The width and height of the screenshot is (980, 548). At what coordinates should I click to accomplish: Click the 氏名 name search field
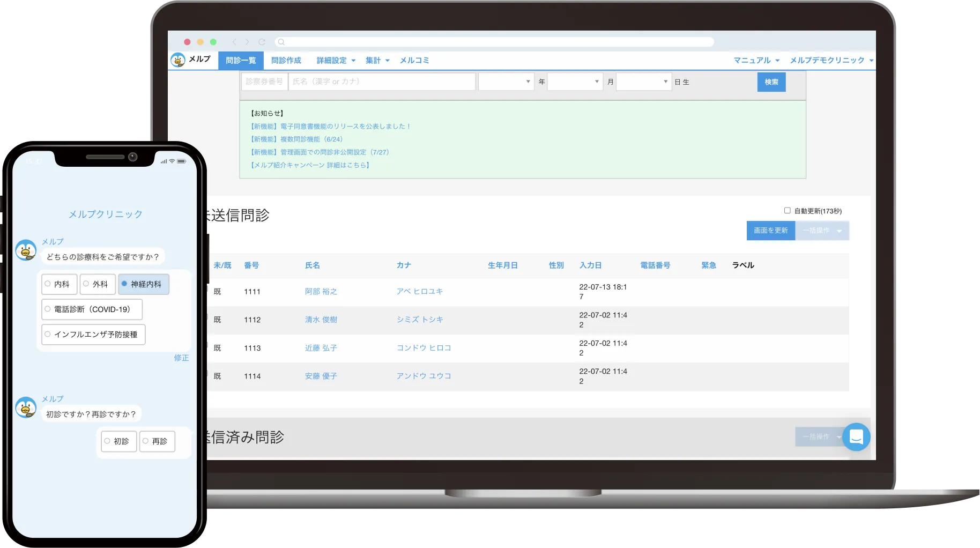click(x=382, y=82)
